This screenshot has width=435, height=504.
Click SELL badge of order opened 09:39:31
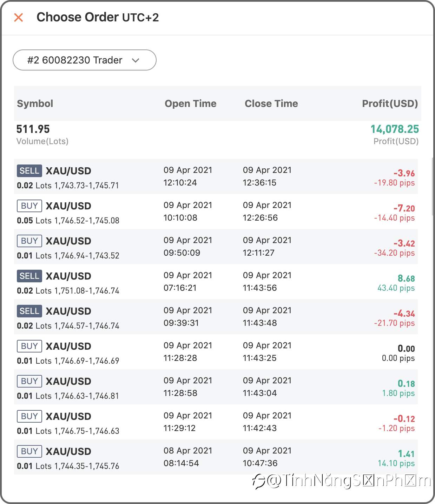tap(29, 311)
